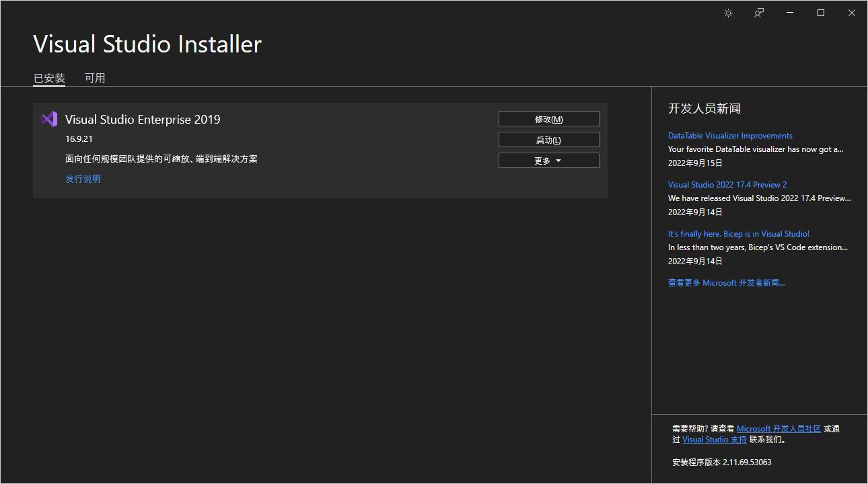Image resolution: width=868 pixels, height=484 pixels.
Task: Visit the Microsoft 开发人员社区 link
Action: pos(779,429)
